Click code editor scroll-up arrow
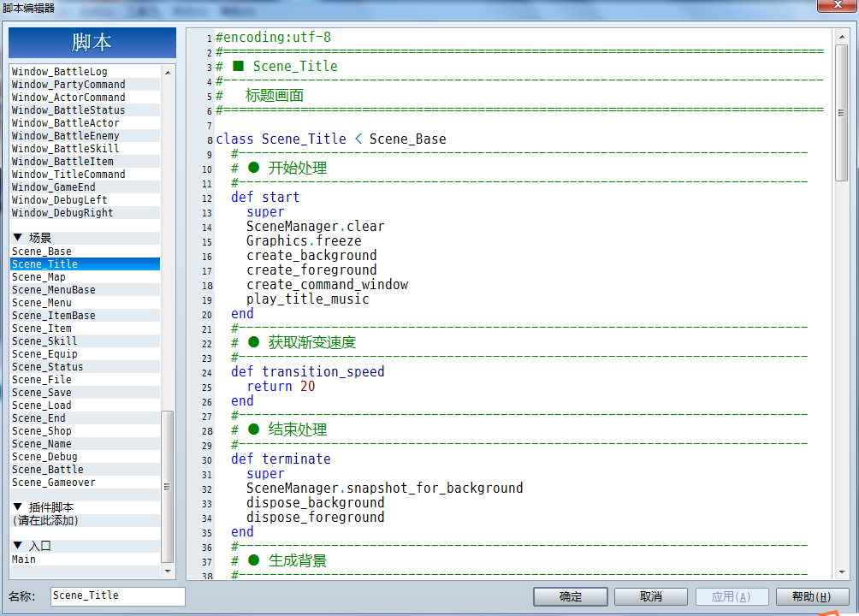This screenshot has width=859, height=616. (x=842, y=38)
